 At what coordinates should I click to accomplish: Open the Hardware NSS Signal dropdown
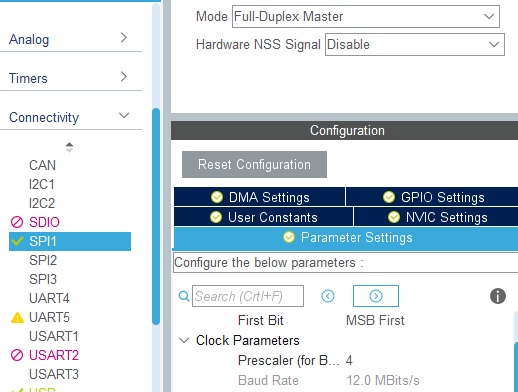[x=415, y=44]
